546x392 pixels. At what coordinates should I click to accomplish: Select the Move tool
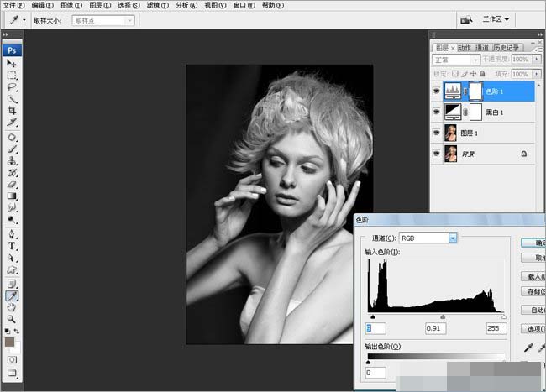pos(12,63)
